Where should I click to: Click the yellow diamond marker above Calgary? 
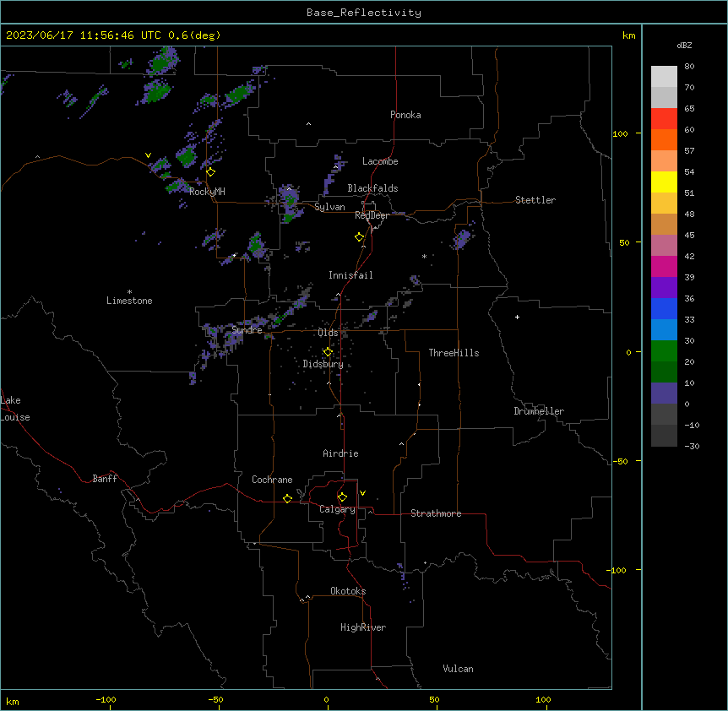click(342, 497)
